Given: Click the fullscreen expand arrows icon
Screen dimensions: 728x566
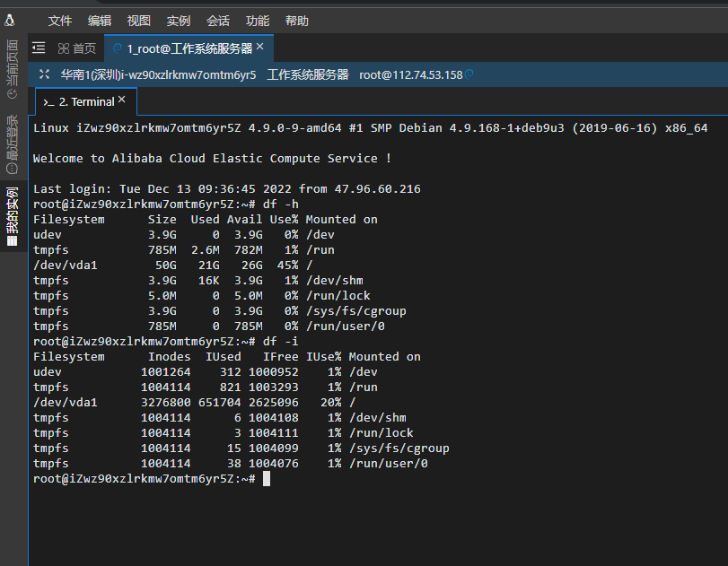Looking at the screenshot, I should pos(44,74).
